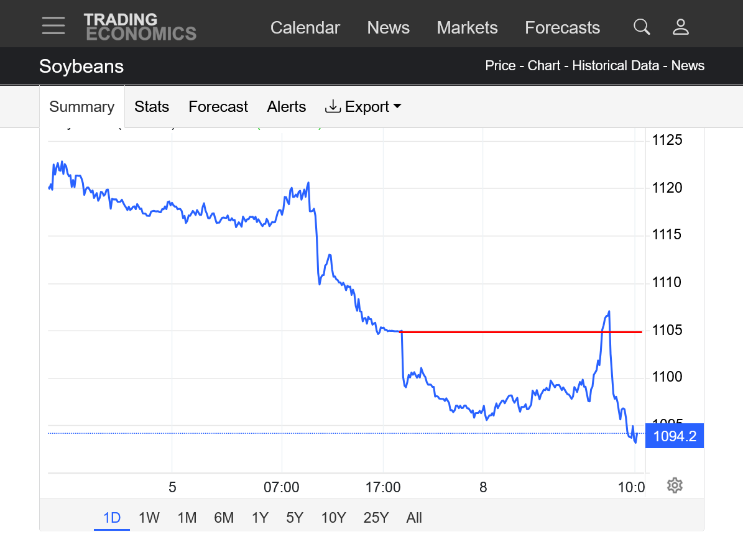Go to Calendar in top navigation
743x560 pixels.
pos(305,28)
